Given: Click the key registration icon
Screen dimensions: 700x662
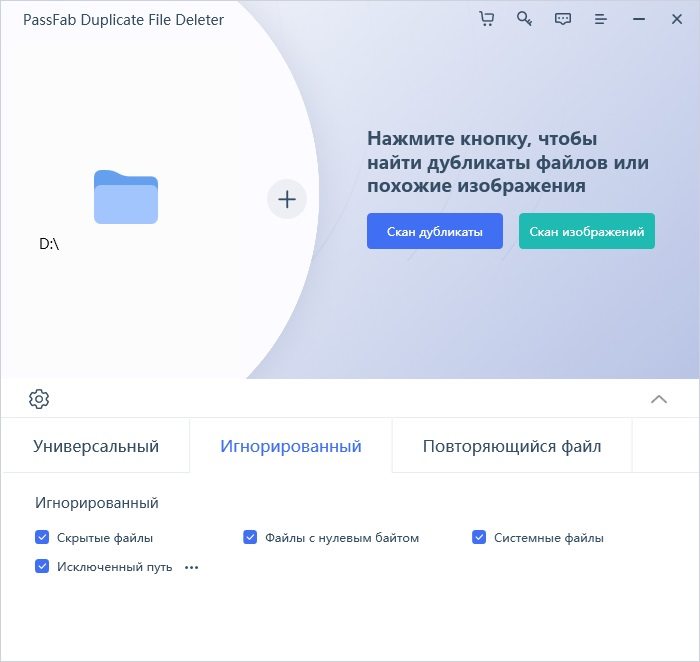Looking at the screenshot, I should 524,19.
